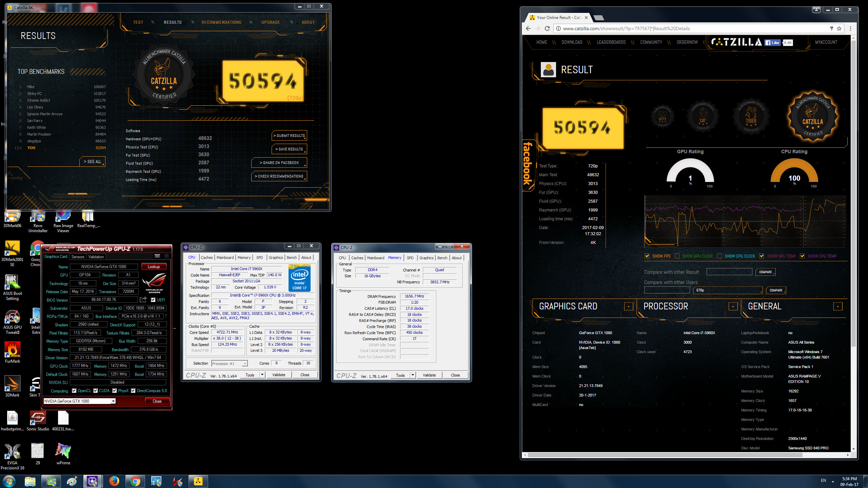
Task: Click the SUBMIT RESULTS button
Action: [x=289, y=136]
